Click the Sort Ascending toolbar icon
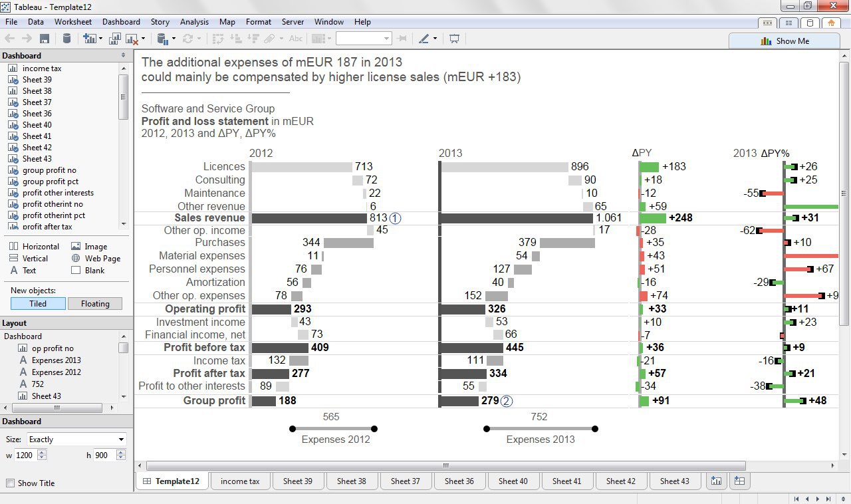This screenshot has height=504, width=851. [236, 39]
